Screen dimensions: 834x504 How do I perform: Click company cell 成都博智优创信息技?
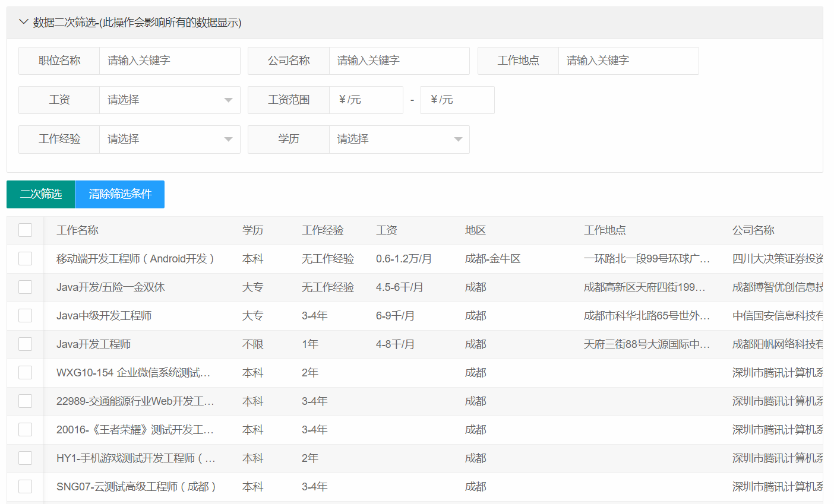pyautogui.click(x=778, y=287)
